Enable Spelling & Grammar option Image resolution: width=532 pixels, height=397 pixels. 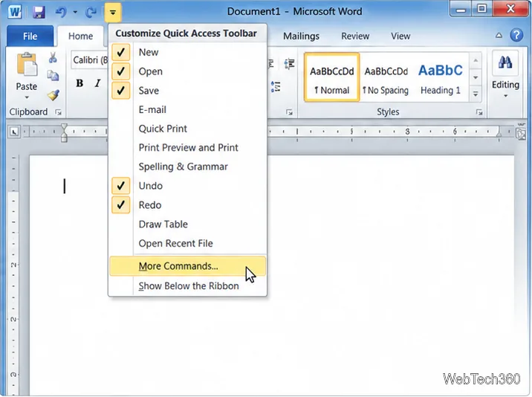click(x=187, y=167)
